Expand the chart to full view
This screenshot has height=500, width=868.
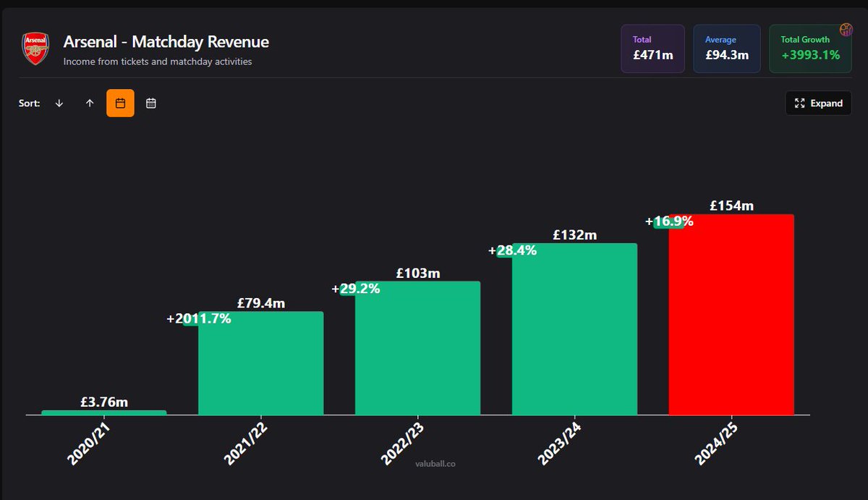click(818, 103)
